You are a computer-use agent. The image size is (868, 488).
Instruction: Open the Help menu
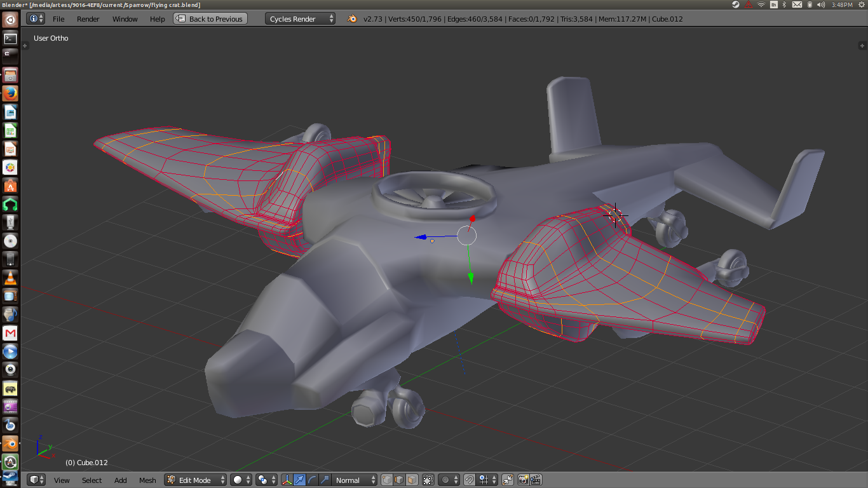(x=157, y=19)
